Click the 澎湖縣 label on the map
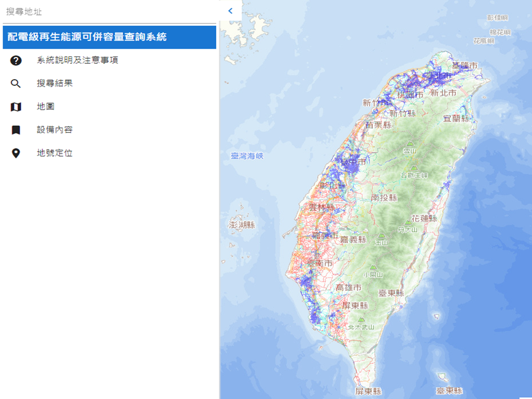The height and width of the screenshot is (399, 532). point(241,225)
